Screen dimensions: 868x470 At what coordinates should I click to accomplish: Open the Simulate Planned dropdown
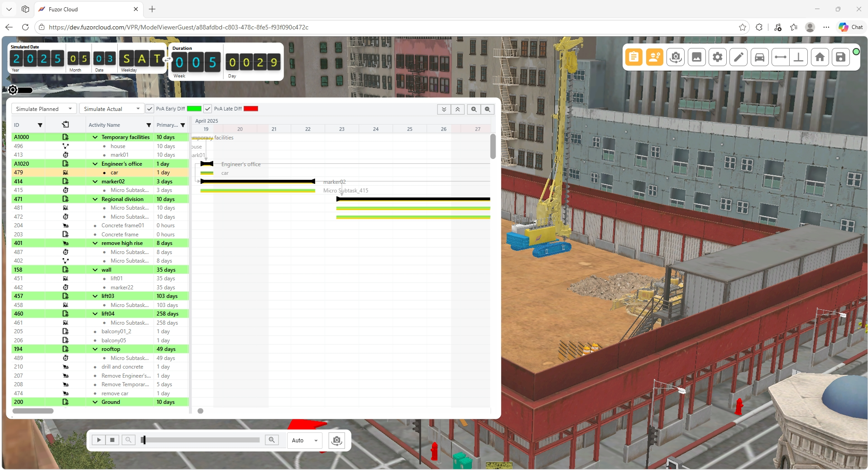click(x=44, y=109)
